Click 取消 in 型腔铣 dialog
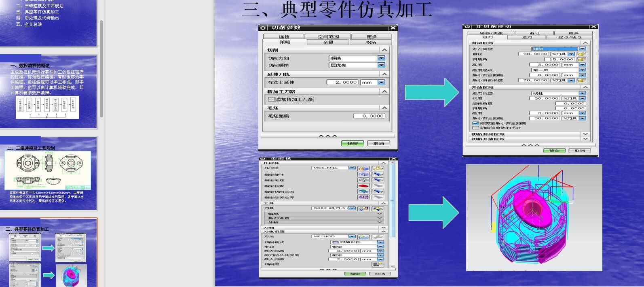 [380, 274]
